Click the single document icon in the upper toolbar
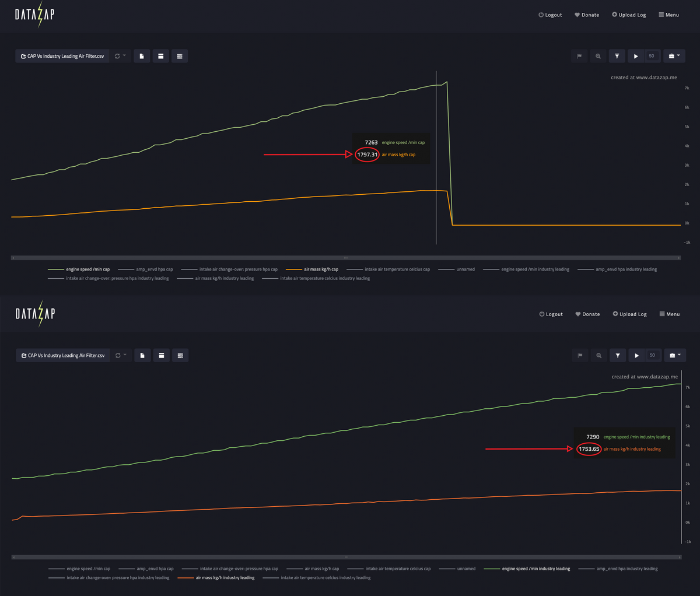The image size is (700, 596). click(x=142, y=56)
